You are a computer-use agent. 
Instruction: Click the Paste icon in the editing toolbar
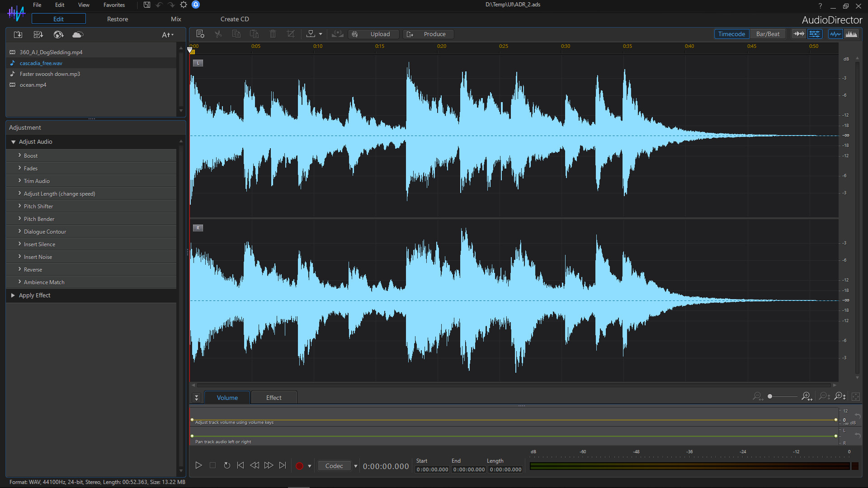(255, 34)
